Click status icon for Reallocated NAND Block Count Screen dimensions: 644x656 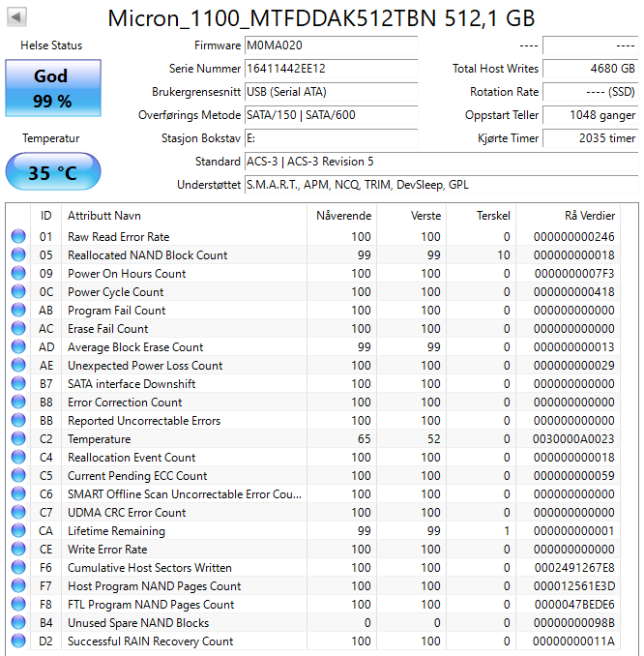tap(18, 255)
